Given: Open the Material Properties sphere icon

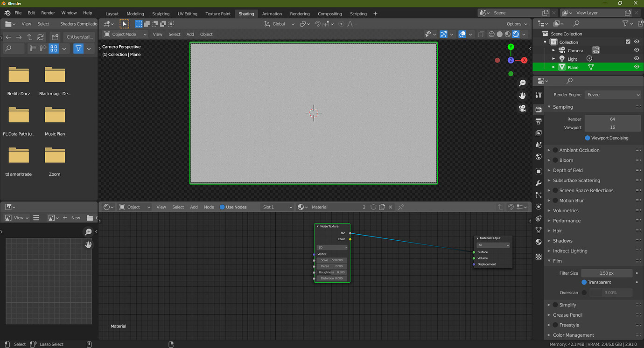Looking at the screenshot, I should tap(539, 242).
